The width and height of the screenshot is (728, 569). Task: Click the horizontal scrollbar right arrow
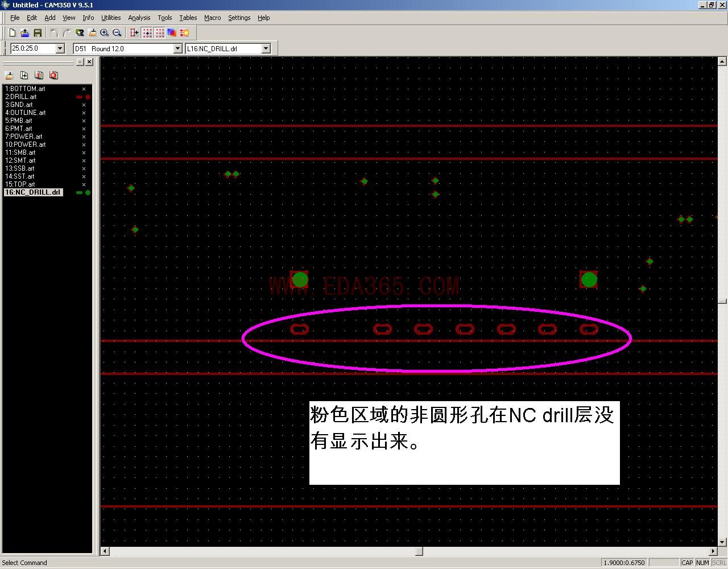pyautogui.click(x=713, y=551)
